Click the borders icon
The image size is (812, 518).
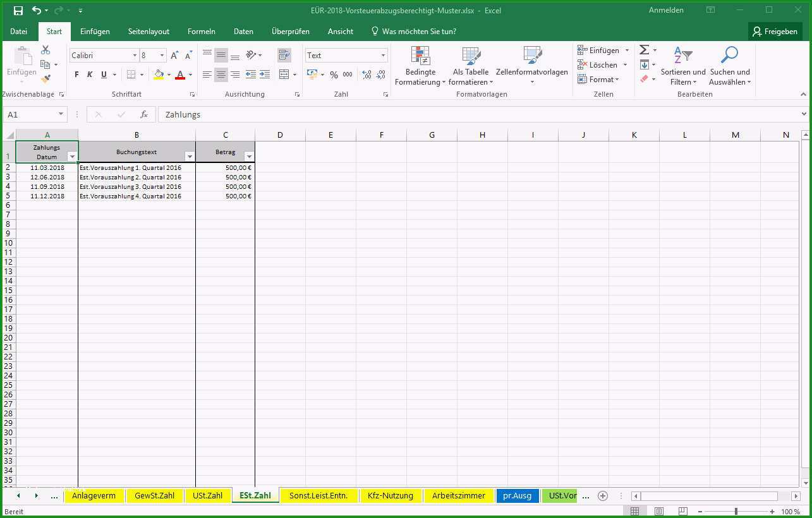[131, 75]
